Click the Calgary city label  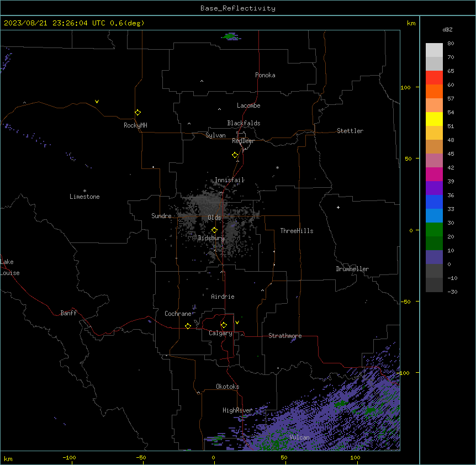point(220,333)
